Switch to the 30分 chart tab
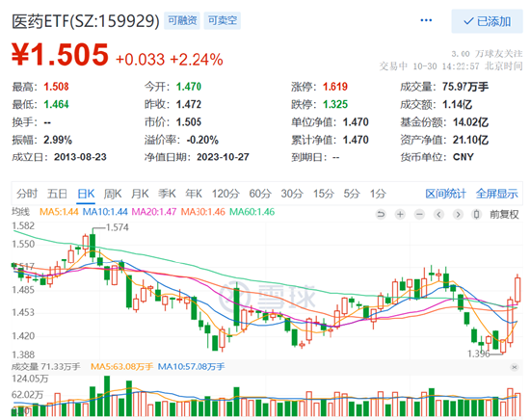This screenshot has height=420, width=530. tap(292, 194)
